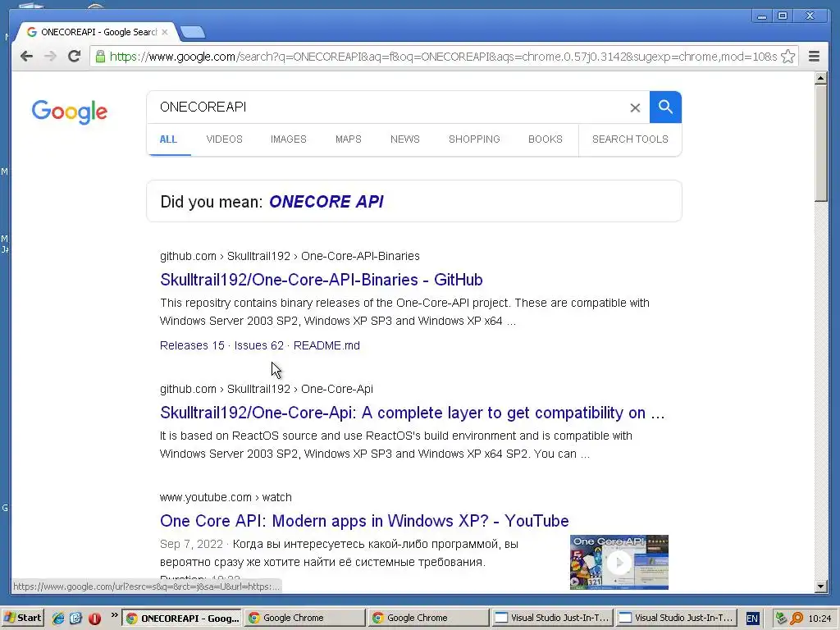This screenshot has height=630, width=840.
Task: Click the ONECORE API spelling suggestion
Action: (326, 202)
